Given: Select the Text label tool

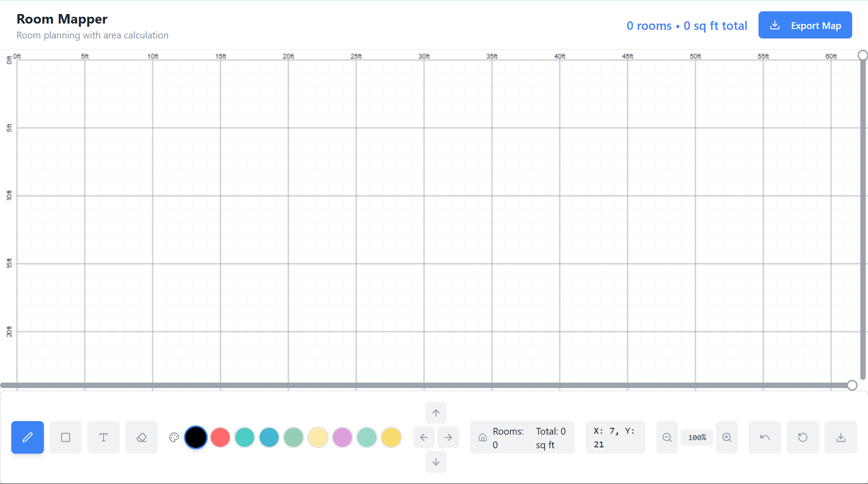Looking at the screenshot, I should (103, 437).
